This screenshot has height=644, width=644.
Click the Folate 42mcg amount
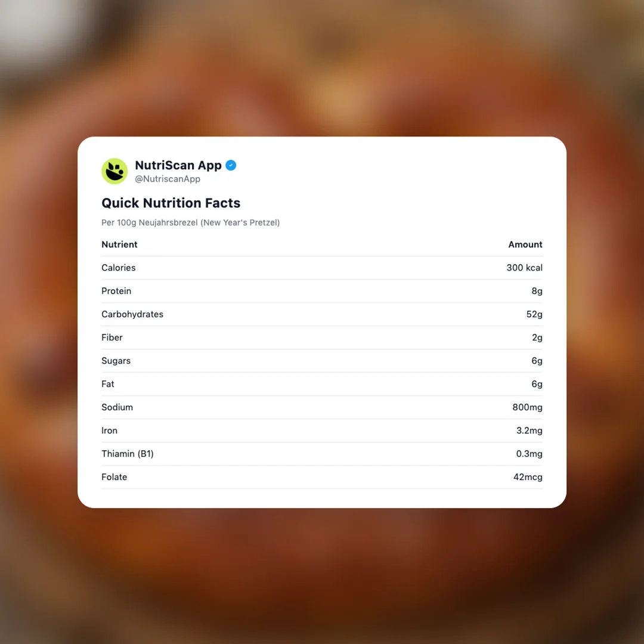tap(528, 477)
